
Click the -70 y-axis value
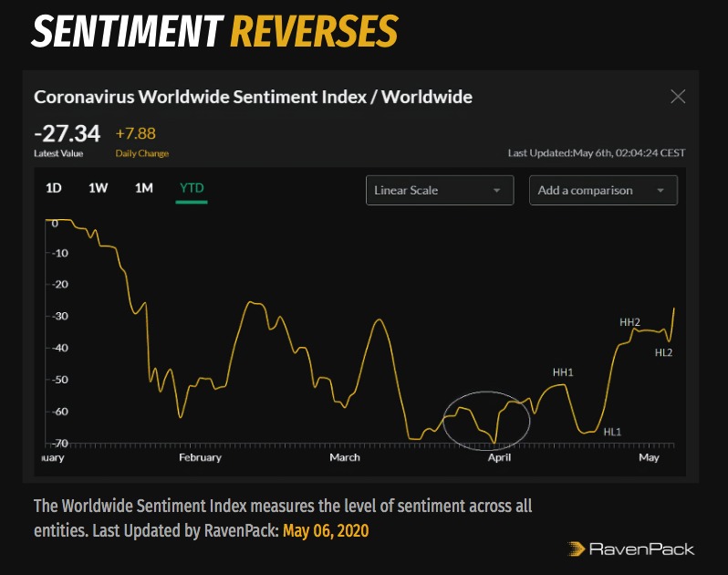59,443
